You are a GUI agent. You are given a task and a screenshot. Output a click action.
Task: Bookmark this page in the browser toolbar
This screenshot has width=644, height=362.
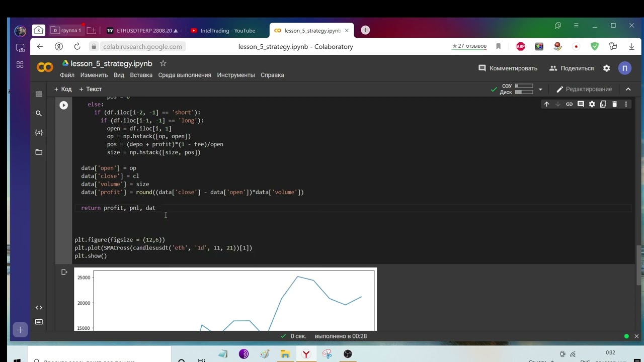click(499, 46)
